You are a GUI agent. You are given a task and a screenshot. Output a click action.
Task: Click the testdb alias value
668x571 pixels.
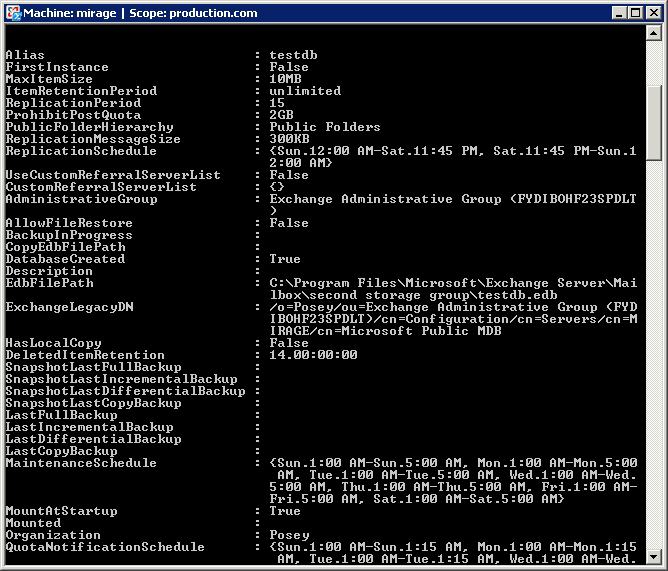pyautogui.click(x=292, y=55)
